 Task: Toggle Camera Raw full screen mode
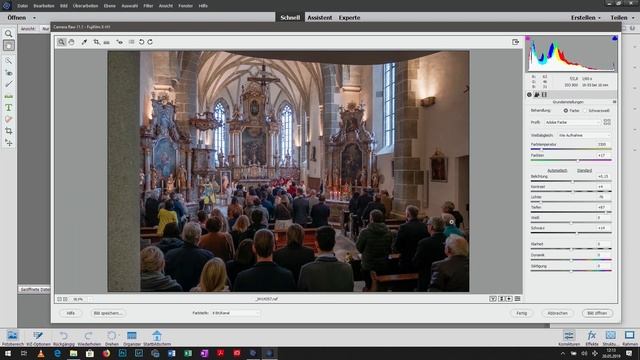click(516, 42)
